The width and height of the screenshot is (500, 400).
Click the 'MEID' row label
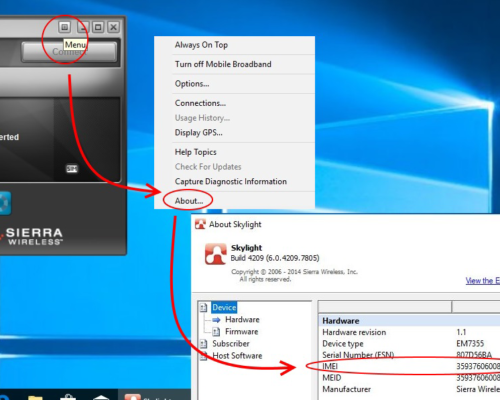coord(332,378)
